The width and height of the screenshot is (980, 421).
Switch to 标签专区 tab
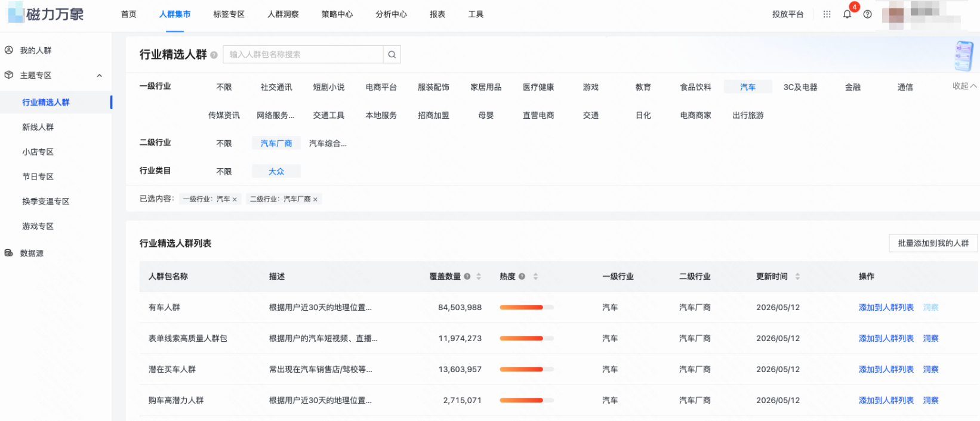point(229,14)
